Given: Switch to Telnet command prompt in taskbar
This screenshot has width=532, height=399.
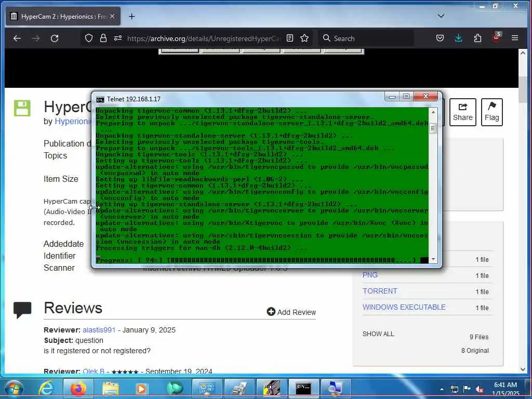Looking at the screenshot, I should coord(303,388).
